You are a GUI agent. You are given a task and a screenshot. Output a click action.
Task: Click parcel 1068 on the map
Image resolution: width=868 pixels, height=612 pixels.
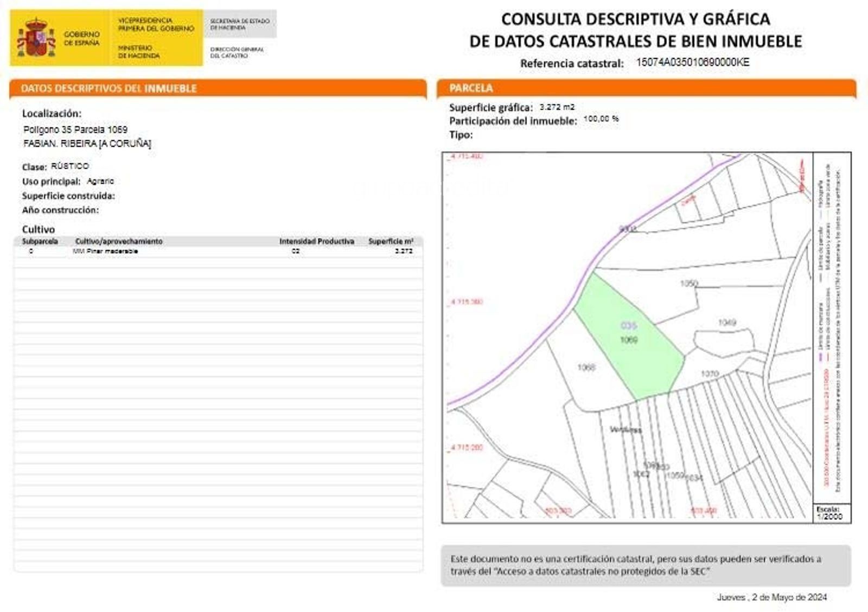(x=586, y=368)
